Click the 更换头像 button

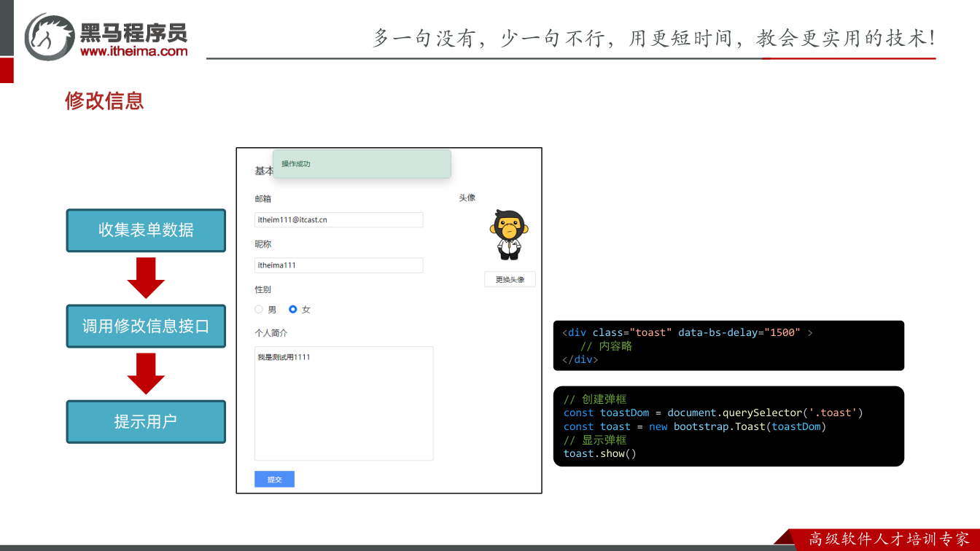pos(510,279)
